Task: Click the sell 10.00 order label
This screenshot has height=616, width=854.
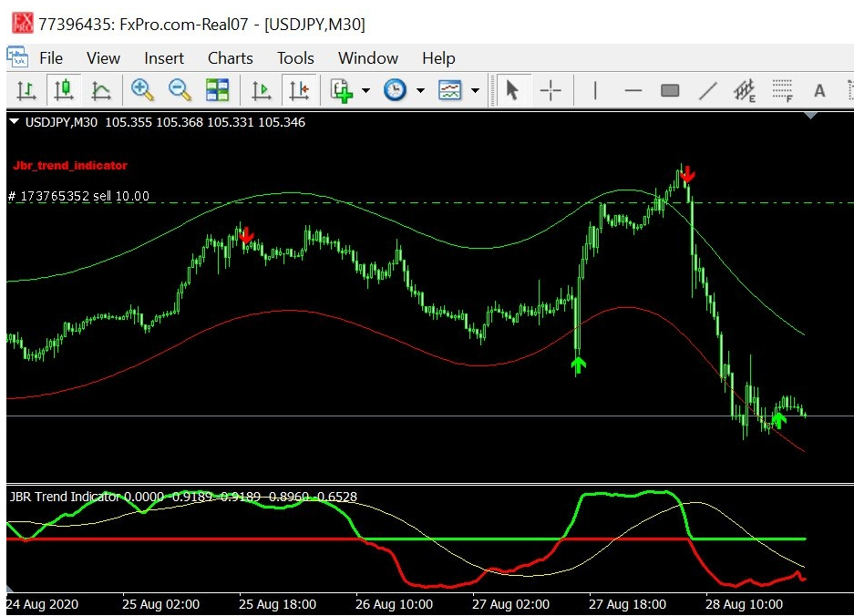Action: pos(78,196)
